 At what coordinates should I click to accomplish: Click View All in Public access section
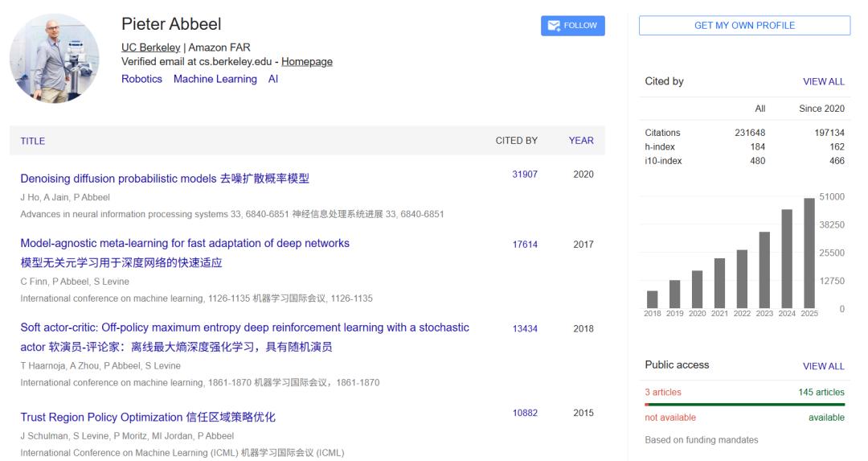[823, 366]
